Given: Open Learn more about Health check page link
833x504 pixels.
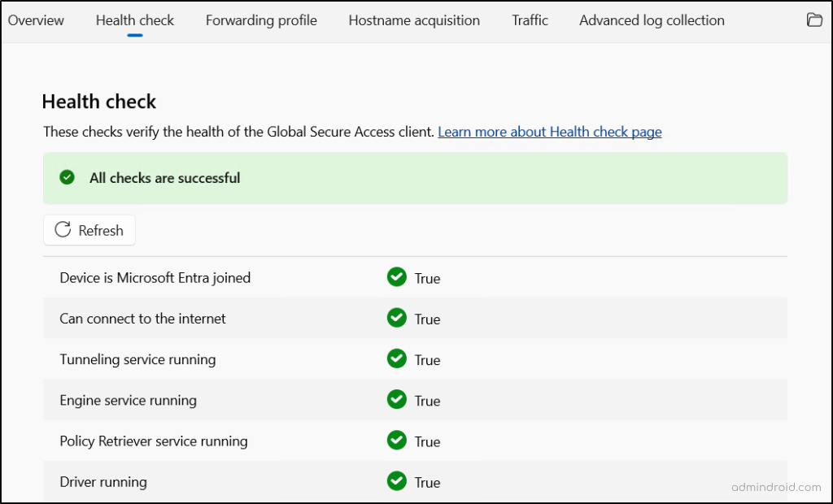Looking at the screenshot, I should pyautogui.click(x=549, y=132).
